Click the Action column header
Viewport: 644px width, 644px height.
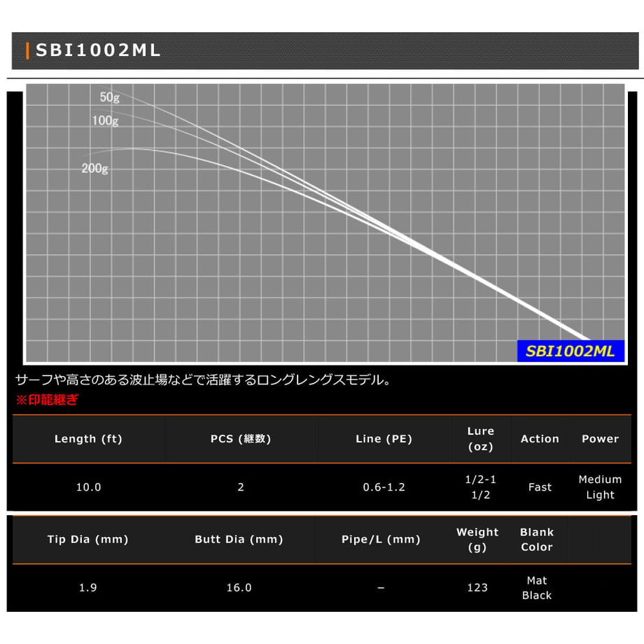coord(540,439)
